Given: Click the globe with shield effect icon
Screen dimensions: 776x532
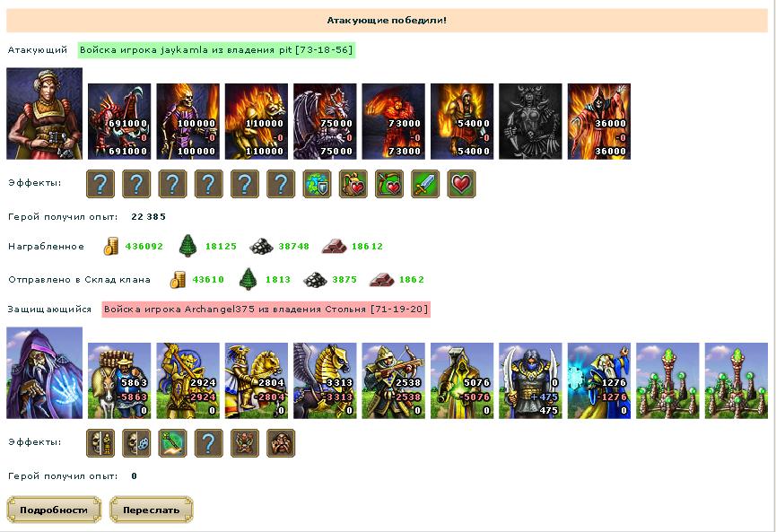Looking at the screenshot, I should tap(317, 184).
